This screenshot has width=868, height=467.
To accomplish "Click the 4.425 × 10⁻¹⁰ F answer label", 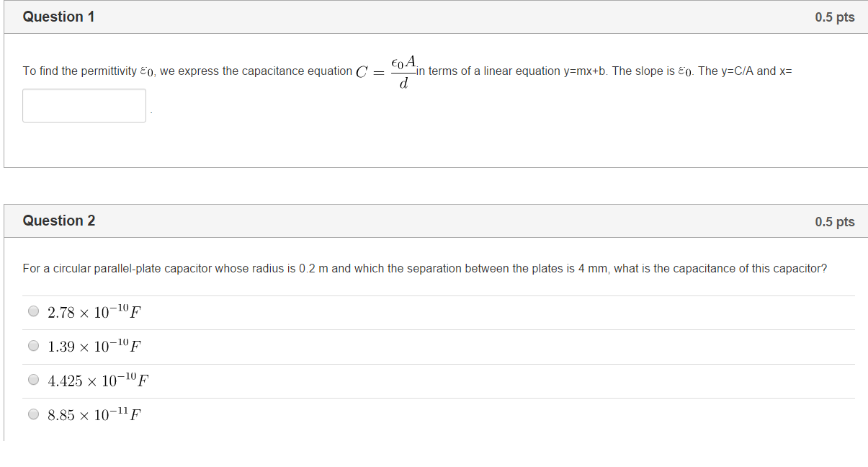I will [x=98, y=380].
